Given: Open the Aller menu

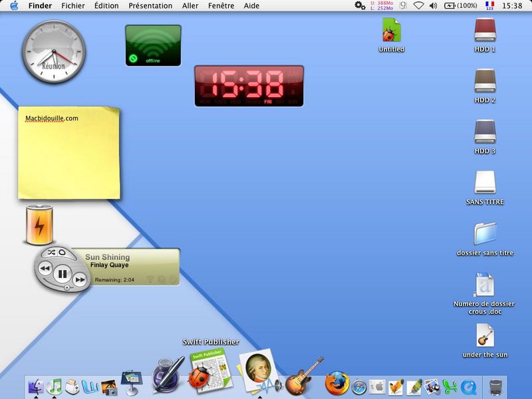Looking at the screenshot, I should click(x=190, y=6).
